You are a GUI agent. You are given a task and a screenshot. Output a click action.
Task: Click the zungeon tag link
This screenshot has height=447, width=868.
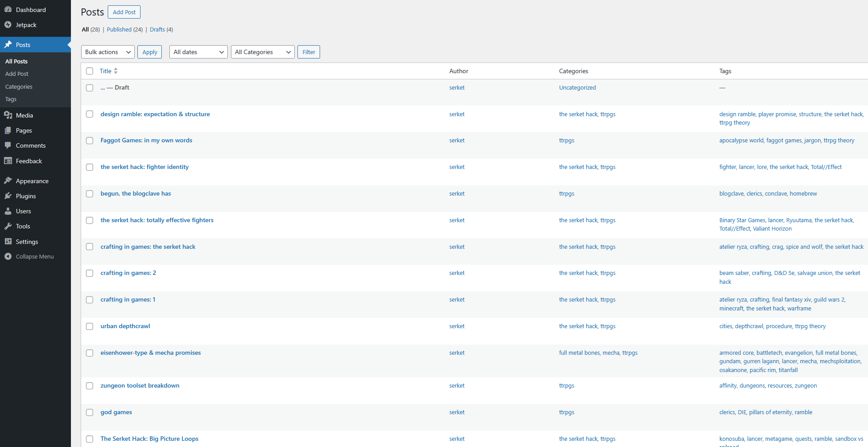click(x=806, y=385)
